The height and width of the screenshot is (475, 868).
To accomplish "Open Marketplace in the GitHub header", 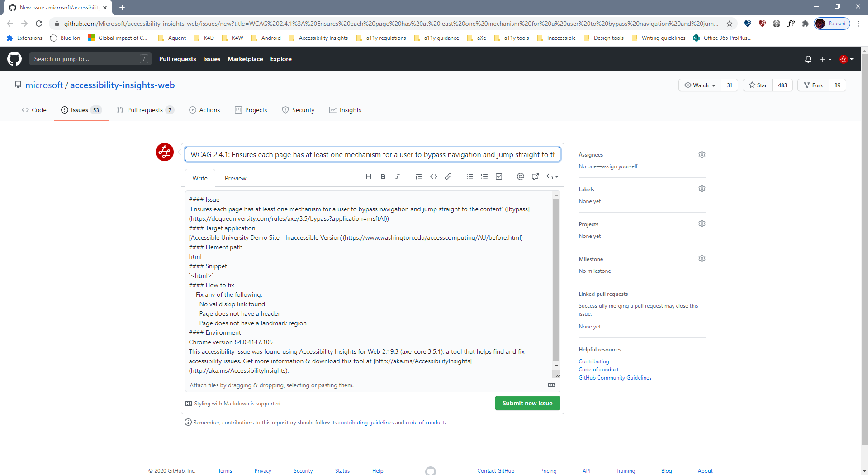I will [x=245, y=59].
